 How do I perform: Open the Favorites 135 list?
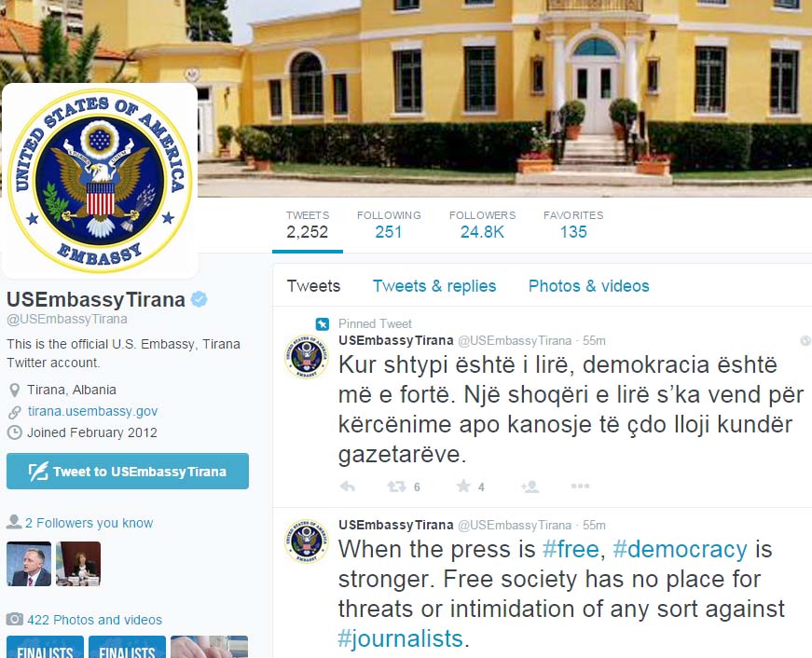573,225
